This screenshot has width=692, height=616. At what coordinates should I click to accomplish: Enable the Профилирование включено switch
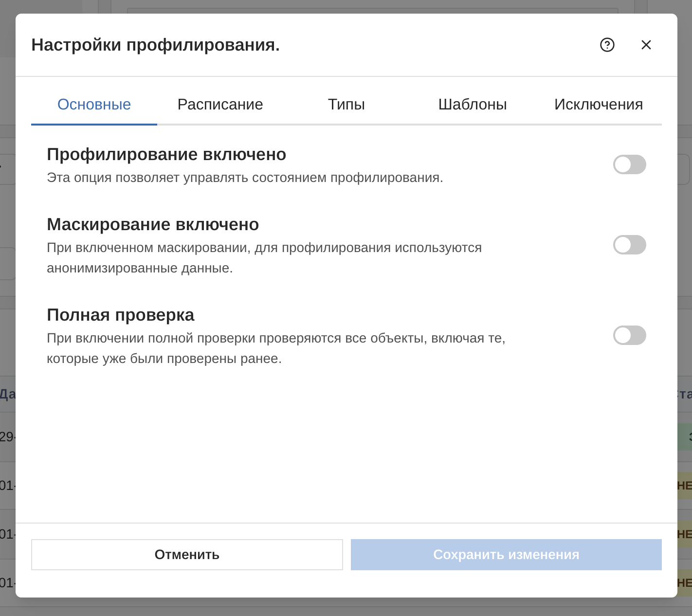[x=629, y=164]
